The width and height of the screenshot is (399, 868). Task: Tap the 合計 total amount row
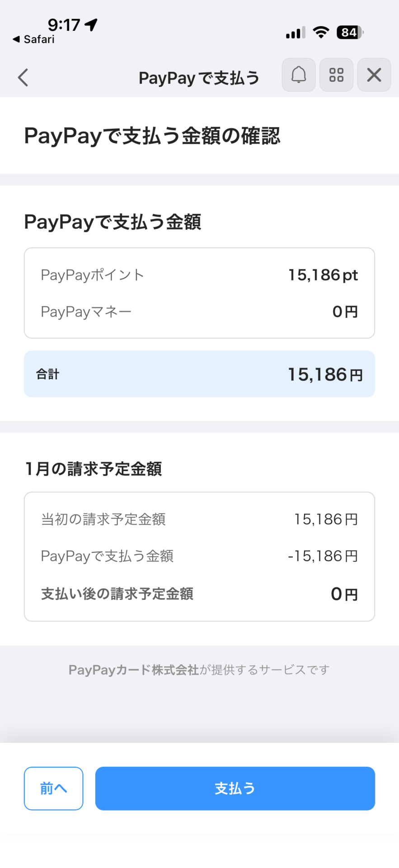pos(199,374)
